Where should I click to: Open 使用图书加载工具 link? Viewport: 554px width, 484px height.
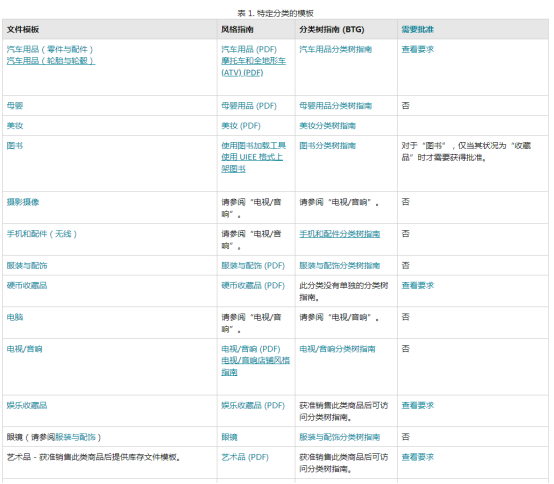click(x=254, y=146)
